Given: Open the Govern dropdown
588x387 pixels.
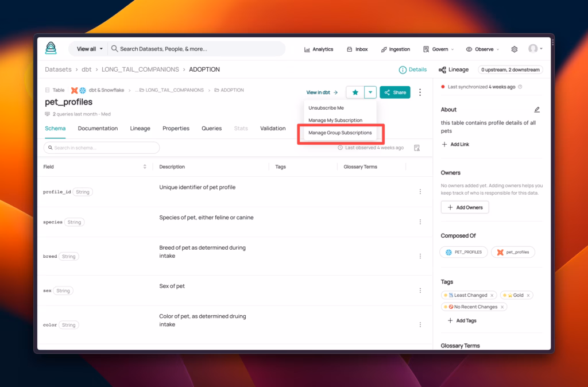Looking at the screenshot, I should (438, 49).
